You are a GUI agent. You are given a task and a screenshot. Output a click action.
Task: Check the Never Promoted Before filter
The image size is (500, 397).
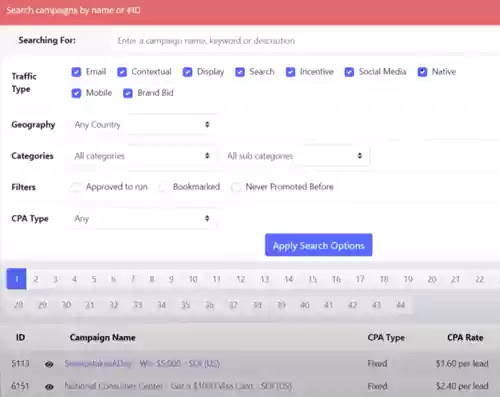tap(236, 187)
